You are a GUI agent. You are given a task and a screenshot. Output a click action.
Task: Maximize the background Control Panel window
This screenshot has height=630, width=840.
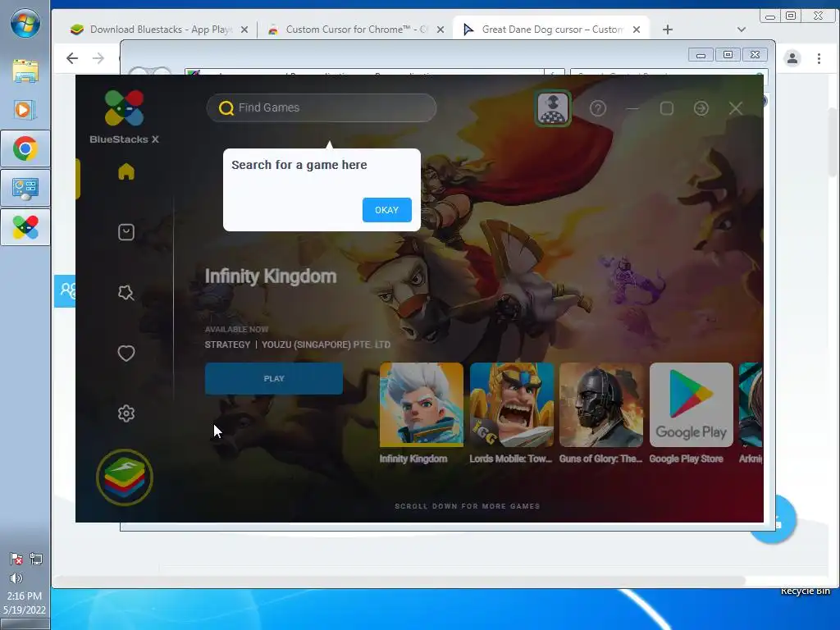point(728,55)
